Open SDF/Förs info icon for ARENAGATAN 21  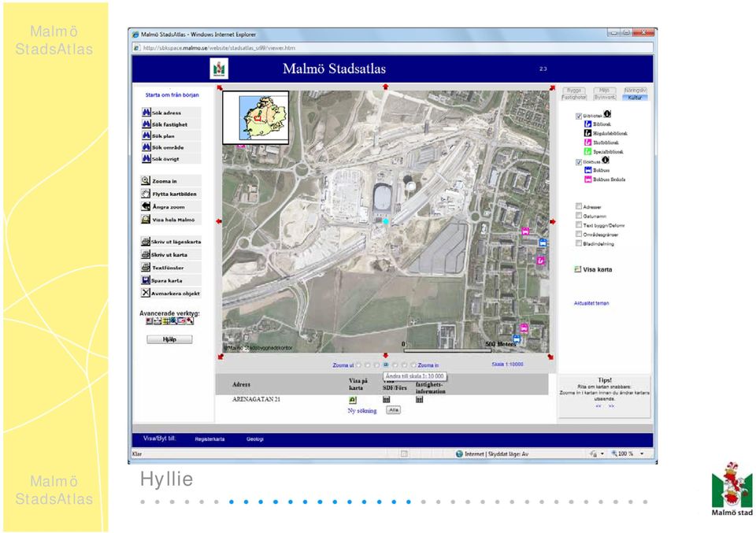click(386, 399)
